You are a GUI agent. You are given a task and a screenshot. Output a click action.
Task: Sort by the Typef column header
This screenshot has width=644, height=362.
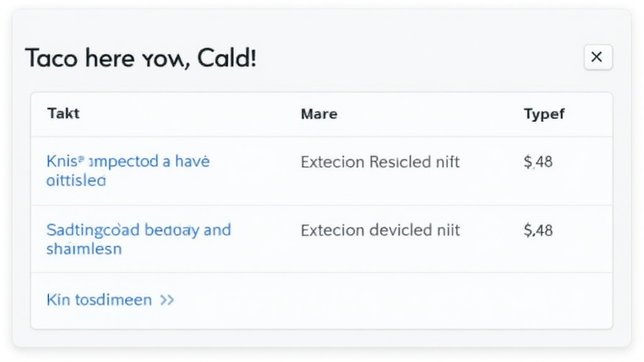pos(544,114)
